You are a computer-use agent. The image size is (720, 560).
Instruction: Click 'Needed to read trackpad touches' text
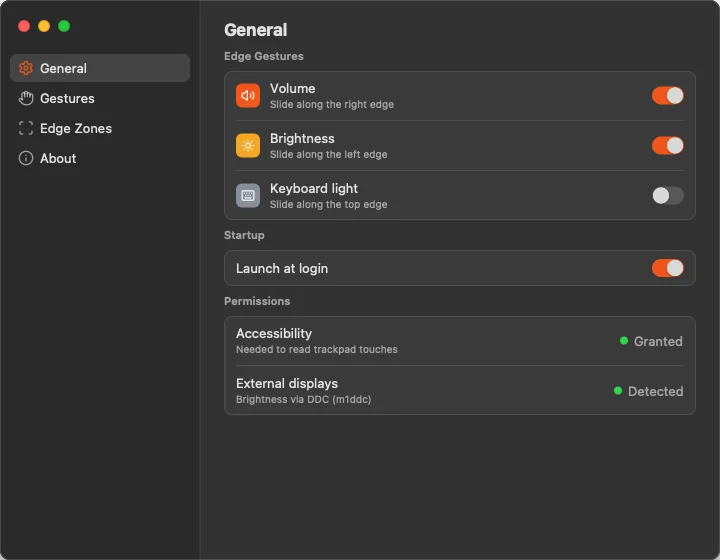[317, 349]
